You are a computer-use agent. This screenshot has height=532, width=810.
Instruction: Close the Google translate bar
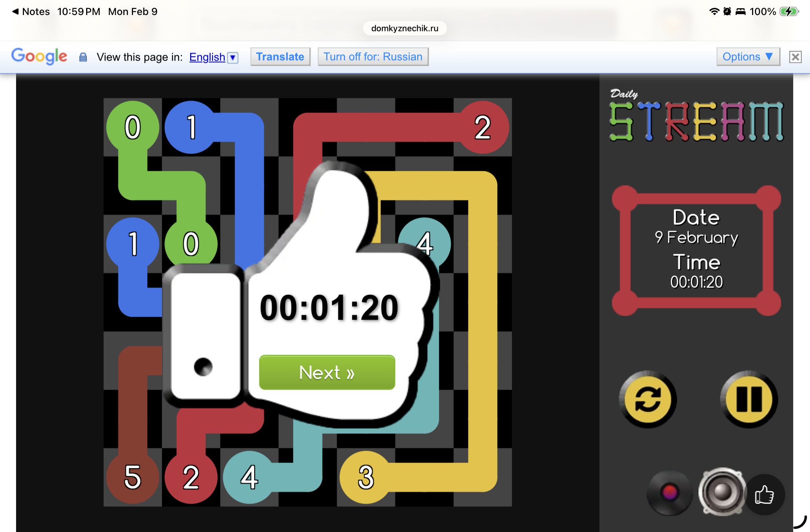coord(795,57)
